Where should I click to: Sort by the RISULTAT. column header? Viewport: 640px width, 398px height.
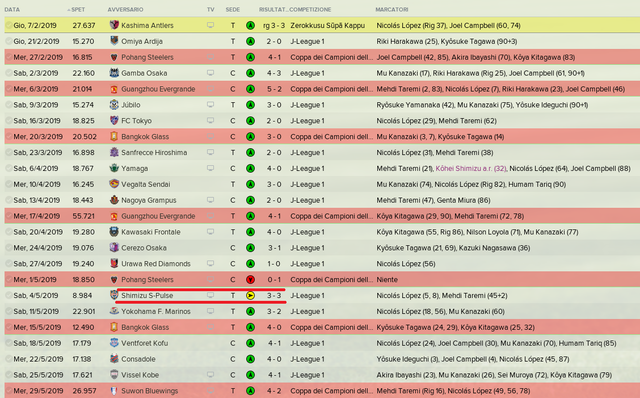273,9
